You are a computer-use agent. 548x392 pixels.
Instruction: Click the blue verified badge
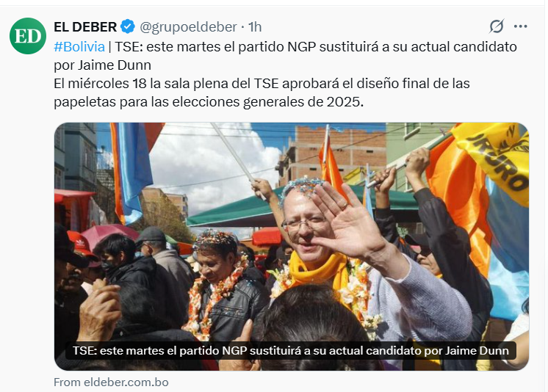tap(128, 26)
